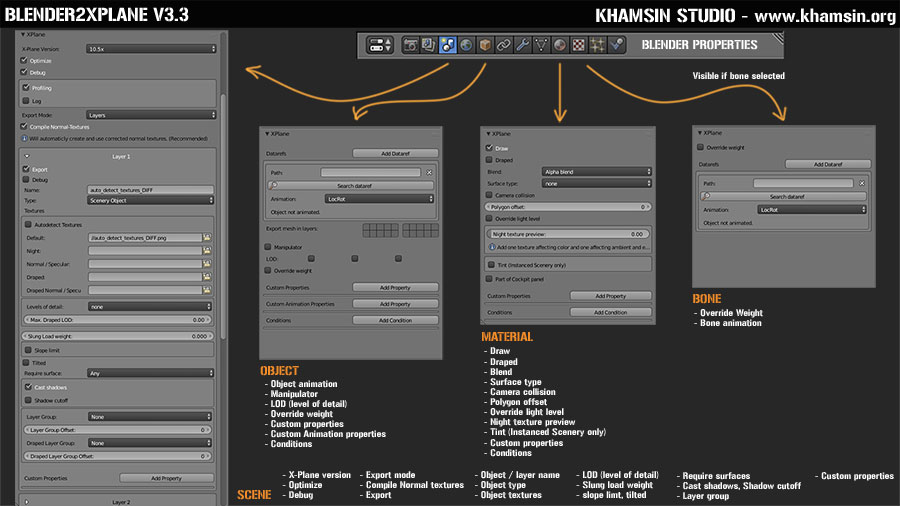Browse file for Normal / Specular texture
The width and height of the screenshot is (900, 506).
pos(207,264)
